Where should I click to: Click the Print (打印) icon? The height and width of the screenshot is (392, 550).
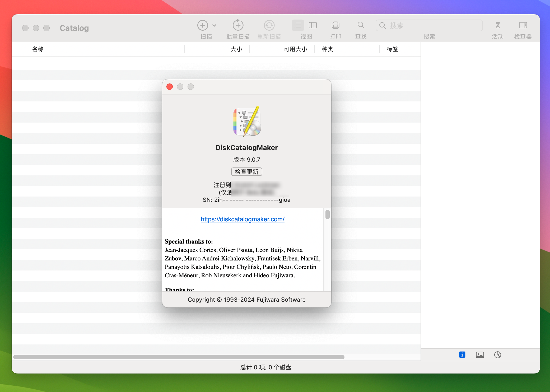(x=335, y=25)
